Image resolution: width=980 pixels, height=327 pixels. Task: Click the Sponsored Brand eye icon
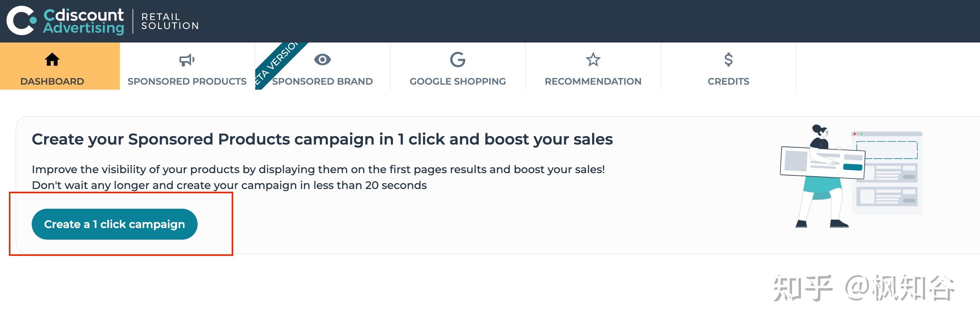coord(322,60)
